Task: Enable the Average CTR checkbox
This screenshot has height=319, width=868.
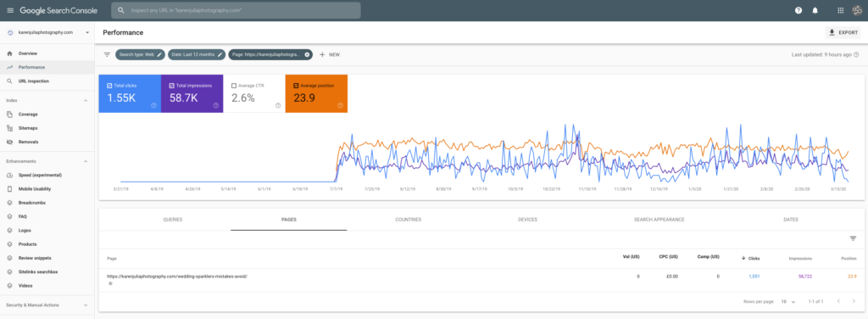Action: point(234,86)
